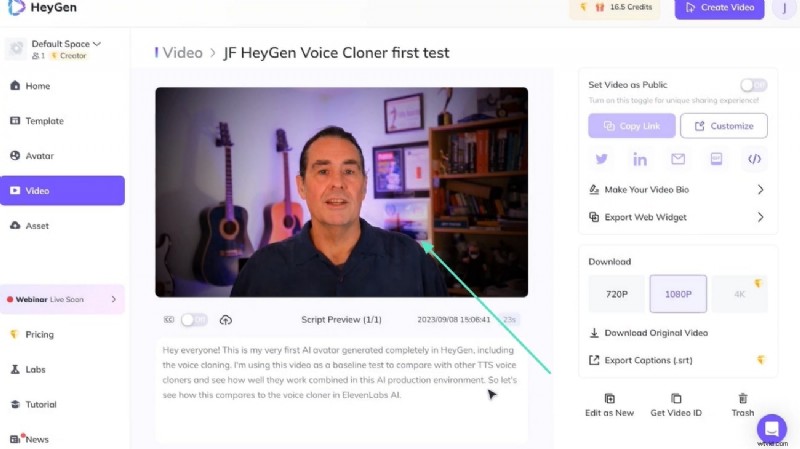This screenshot has width=800, height=449.
Task: Share video via email icon
Action: pyautogui.click(x=678, y=159)
